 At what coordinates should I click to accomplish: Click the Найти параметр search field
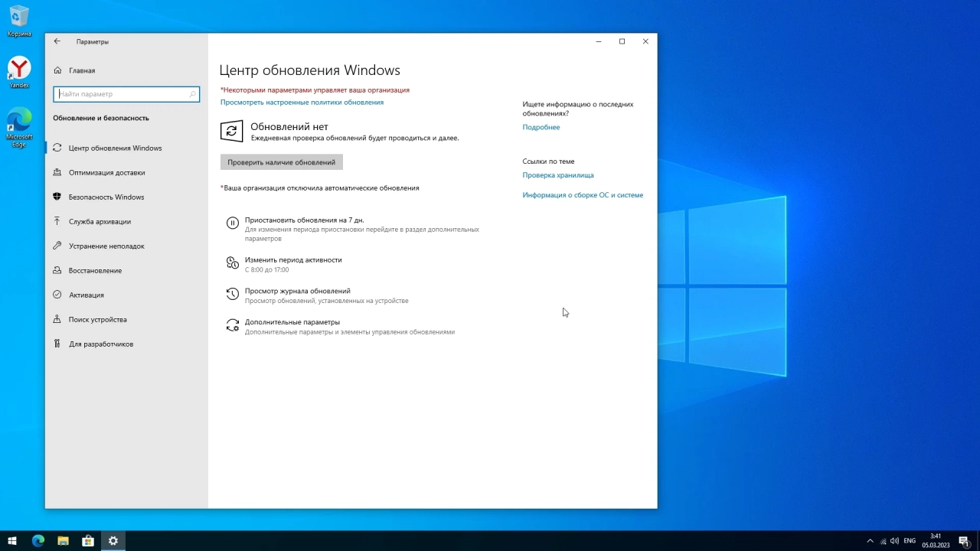tap(126, 94)
